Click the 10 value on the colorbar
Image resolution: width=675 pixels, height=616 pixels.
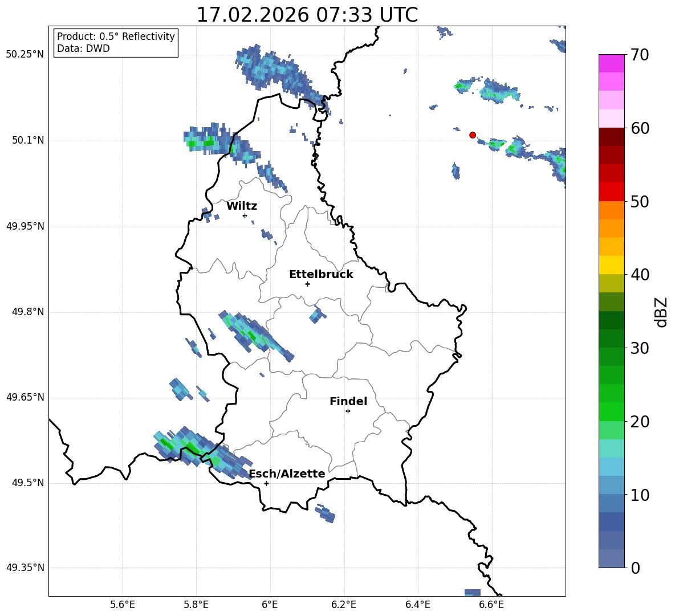[640, 495]
